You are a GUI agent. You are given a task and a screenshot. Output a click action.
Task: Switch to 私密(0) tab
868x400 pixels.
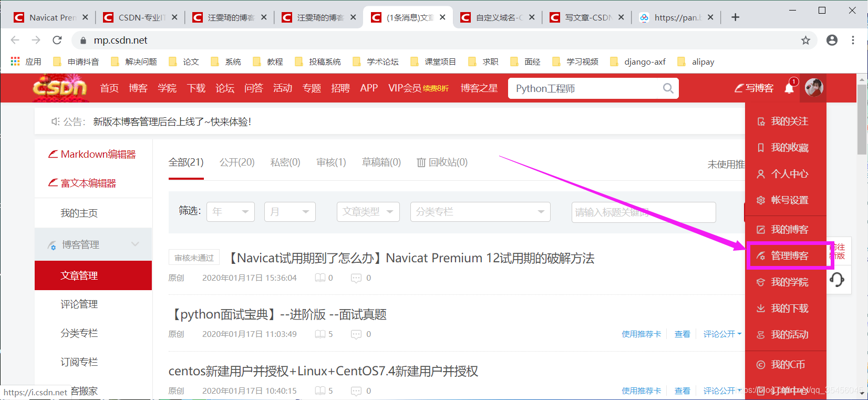(x=285, y=162)
